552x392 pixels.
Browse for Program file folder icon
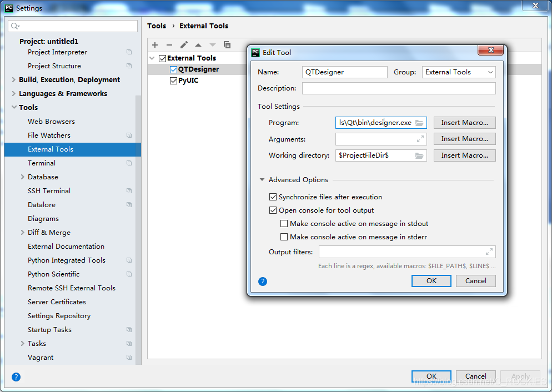point(419,123)
